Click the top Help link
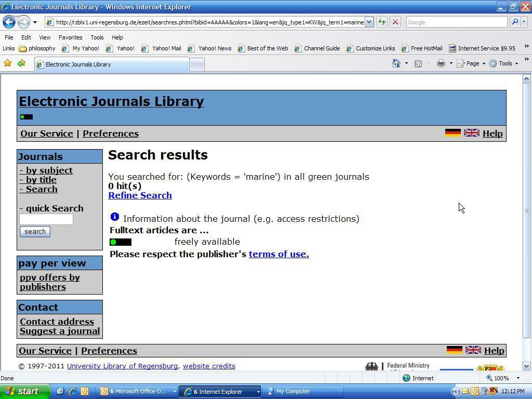Screen dimensions: 532x399 click(x=493, y=134)
